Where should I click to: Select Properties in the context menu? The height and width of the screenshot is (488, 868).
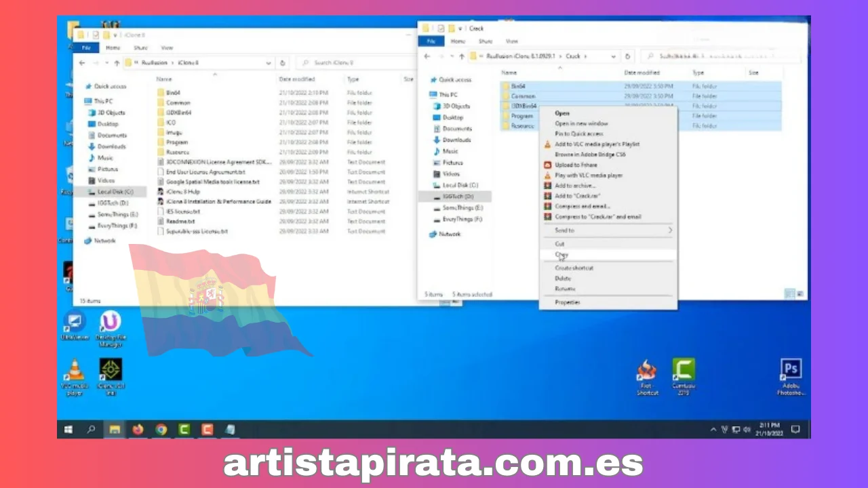[x=609, y=302]
